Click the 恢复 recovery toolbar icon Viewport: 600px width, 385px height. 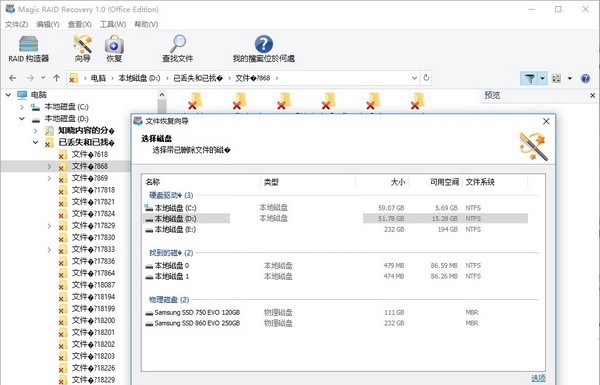[114, 49]
